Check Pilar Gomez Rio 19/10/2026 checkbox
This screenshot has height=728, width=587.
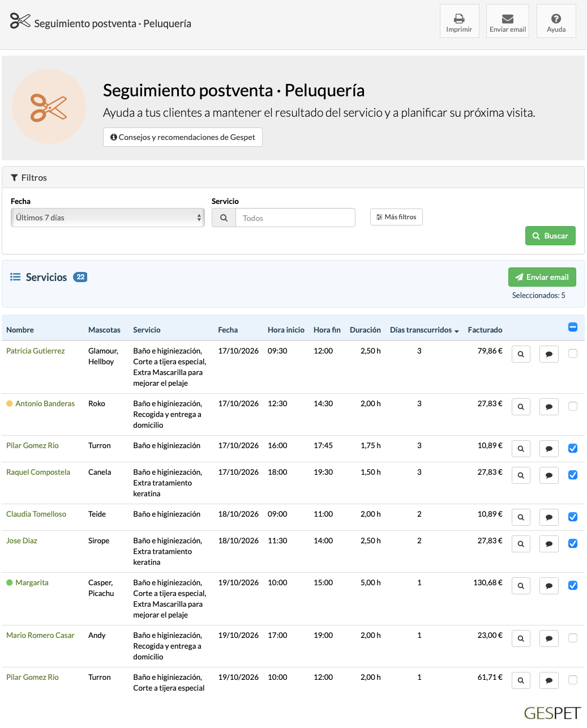tap(573, 680)
